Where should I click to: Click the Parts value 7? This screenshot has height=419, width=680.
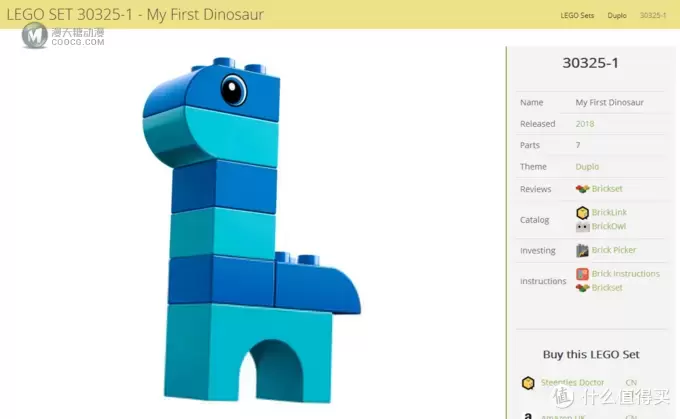coord(578,145)
